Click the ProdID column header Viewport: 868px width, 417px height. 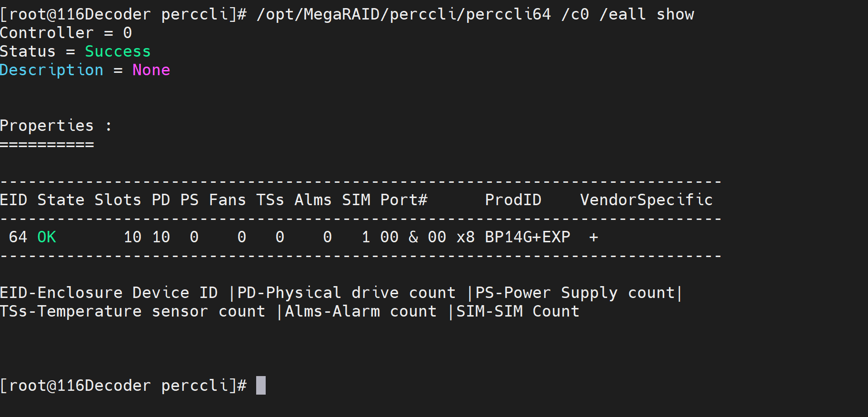(x=513, y=200)
